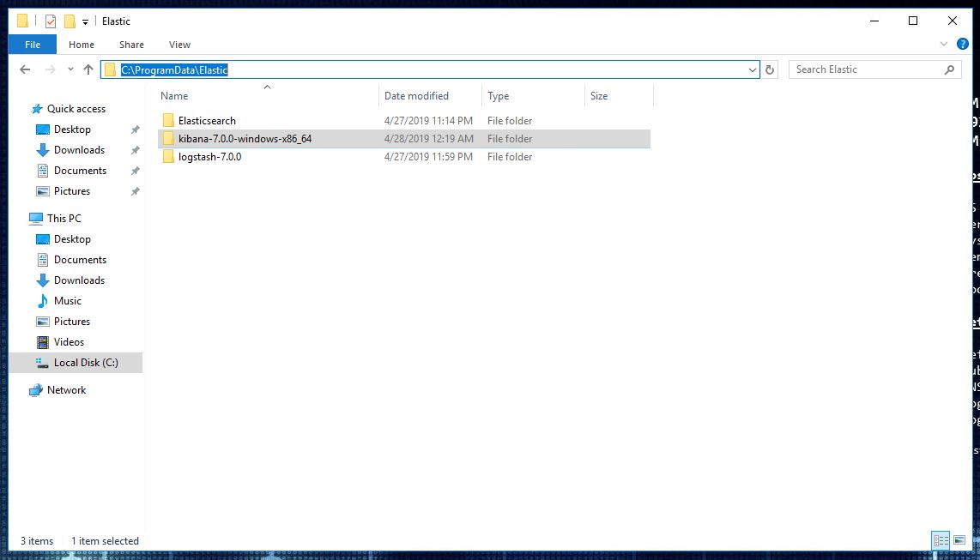The image size is (980, 560).
Task: Click the Search Elastic box
Action: (874, 69)
